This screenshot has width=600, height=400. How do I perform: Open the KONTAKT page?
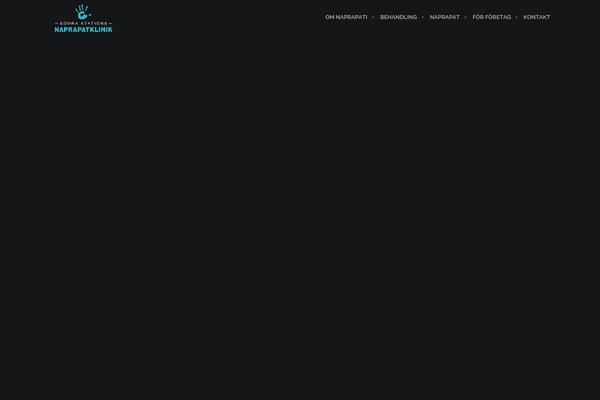[536, 17]
